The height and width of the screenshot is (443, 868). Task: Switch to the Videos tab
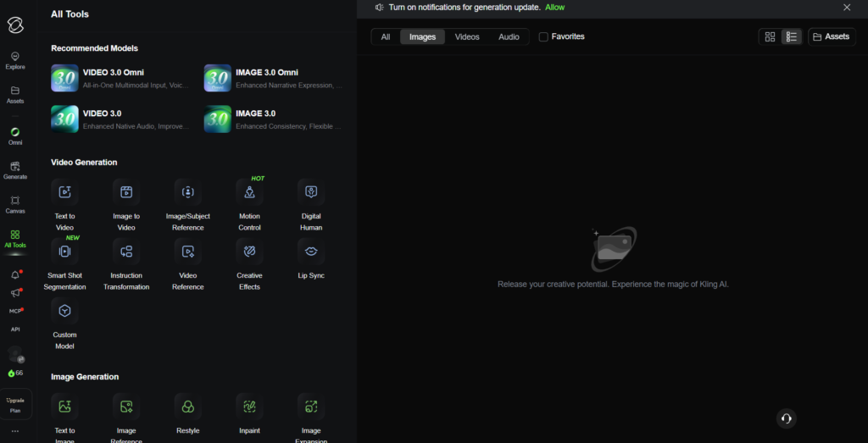point(467,37)
